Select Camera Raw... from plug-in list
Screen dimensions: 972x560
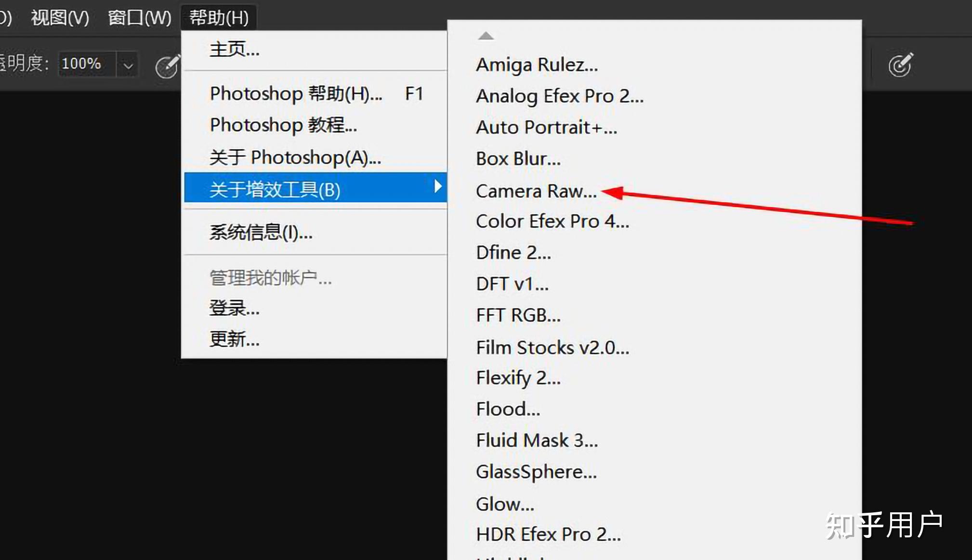(536, 191)
